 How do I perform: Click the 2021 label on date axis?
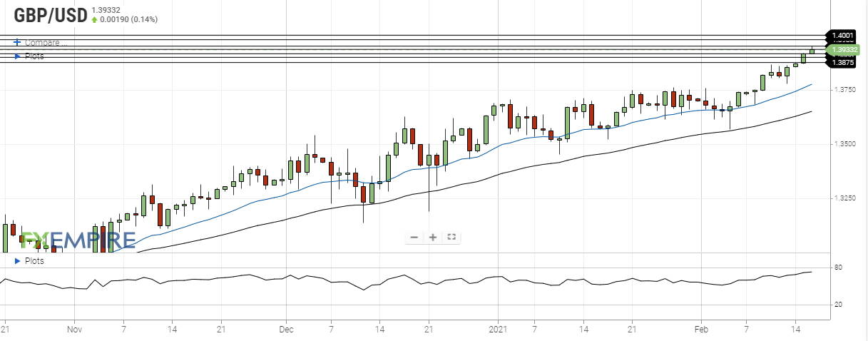click(496, 330)
